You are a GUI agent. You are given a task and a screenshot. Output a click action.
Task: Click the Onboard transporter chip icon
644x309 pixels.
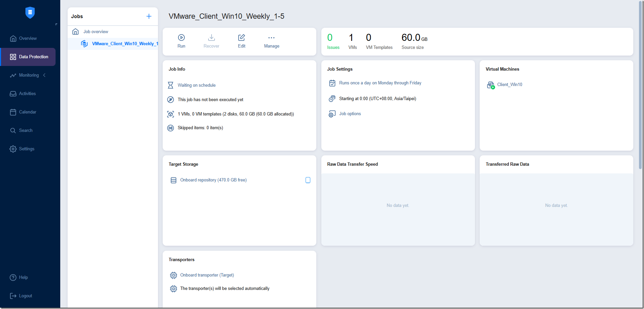pyautogui.click(x=173, y=275)
